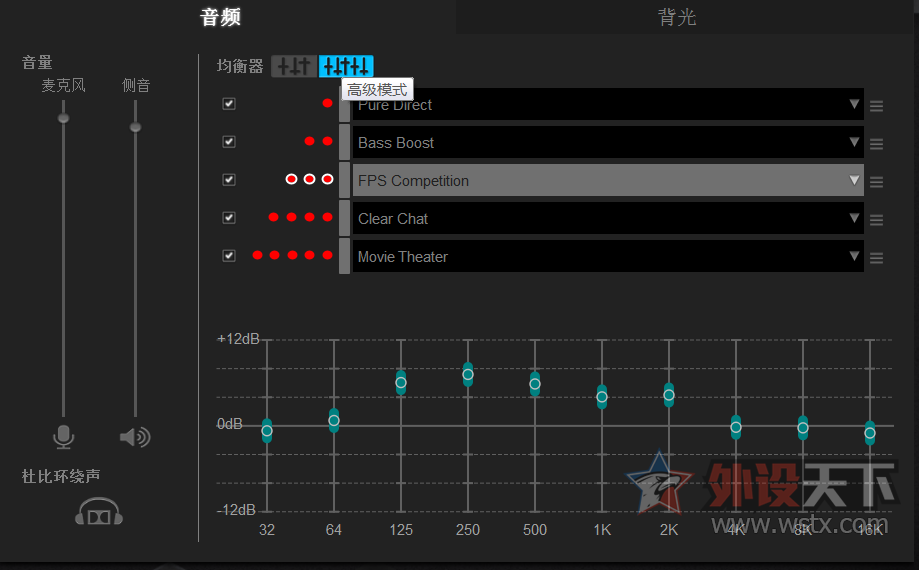Screen dimensions: 919x570
Task: Click the menu icon beside Bass Boost
Action: point(876,144)
